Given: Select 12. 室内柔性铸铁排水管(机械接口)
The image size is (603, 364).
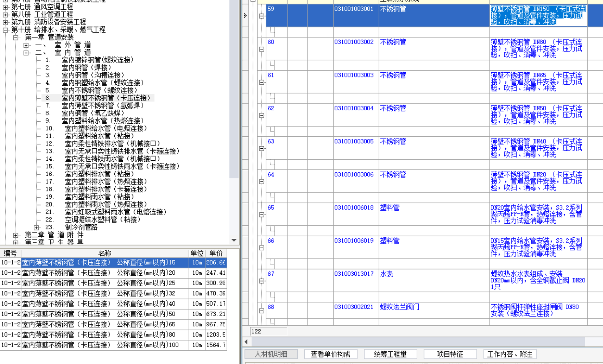Looking at the screenshot, I should click(x=103, y=144).
